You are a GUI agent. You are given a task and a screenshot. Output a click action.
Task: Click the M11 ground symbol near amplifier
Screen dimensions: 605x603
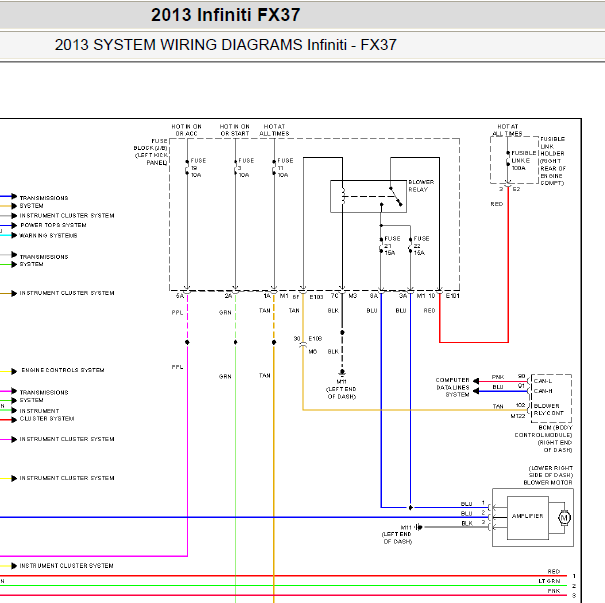click(419, 527)
